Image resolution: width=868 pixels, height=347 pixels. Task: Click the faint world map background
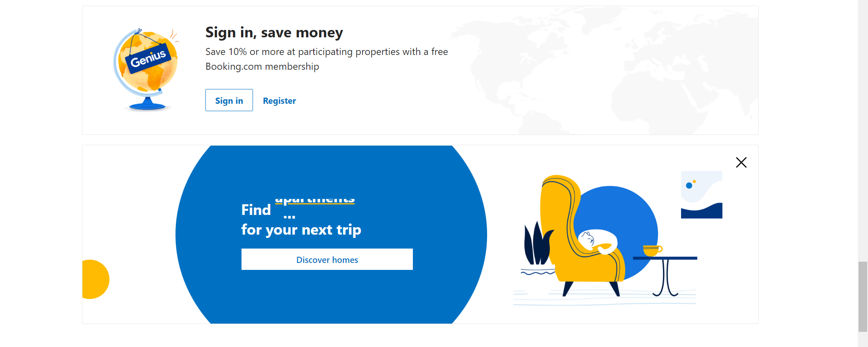tap(607, 74)
